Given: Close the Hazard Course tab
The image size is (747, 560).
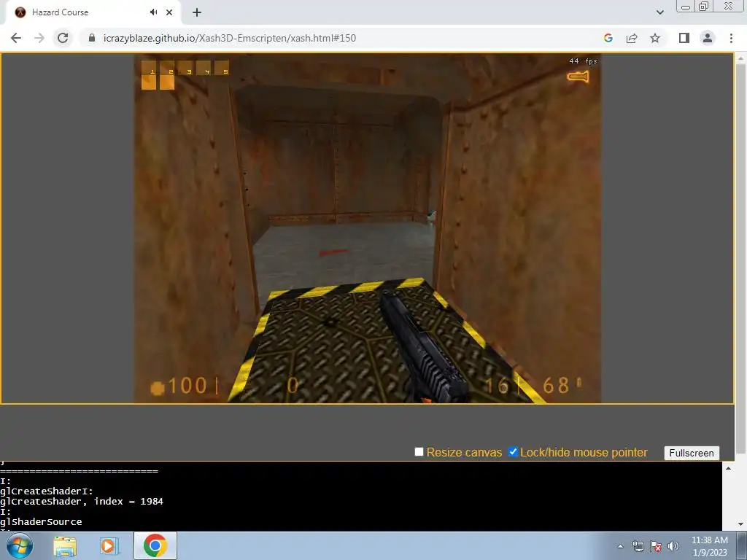Looking at the screenshot, I should tap(169, 12).
